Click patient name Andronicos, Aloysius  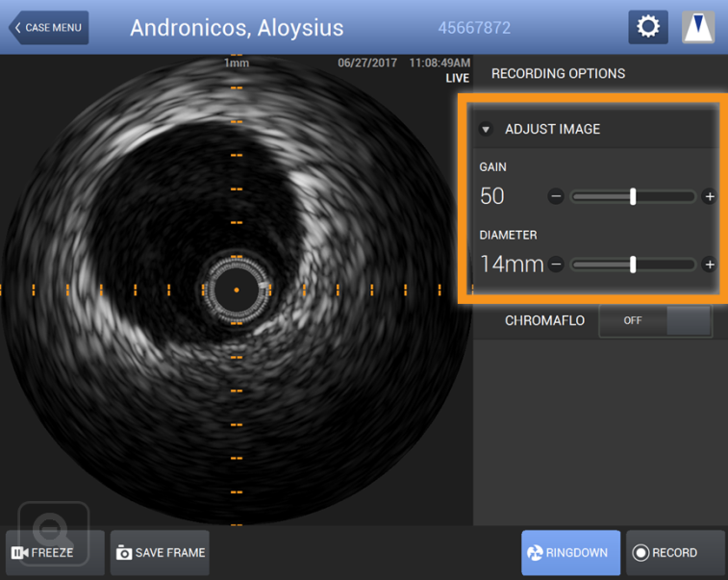tap(237, 28)
